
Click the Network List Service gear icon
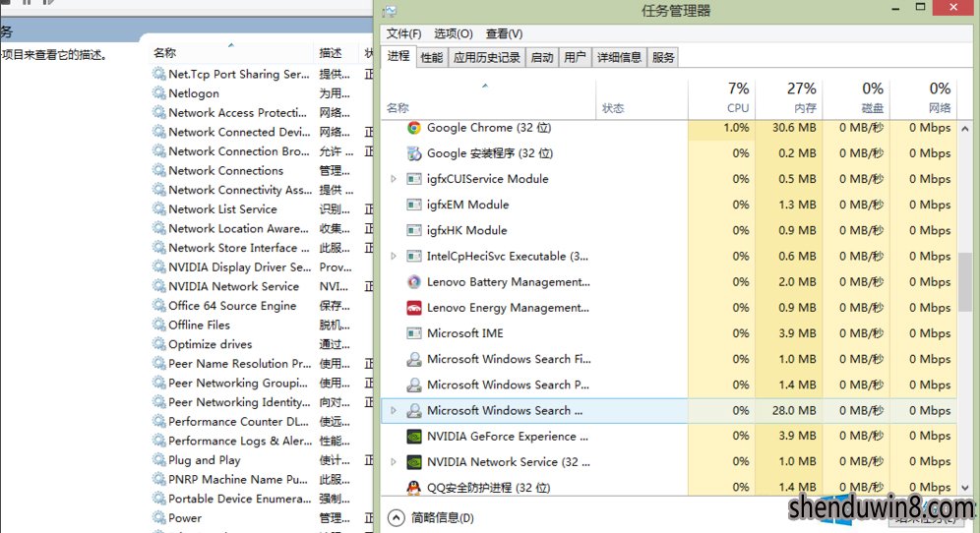[159, 209]
